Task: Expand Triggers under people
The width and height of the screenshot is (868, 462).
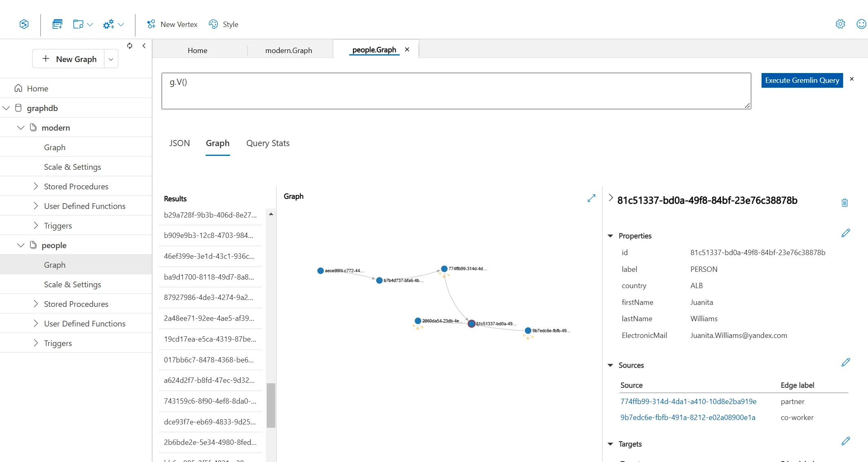Action: [x=35, y=343]
